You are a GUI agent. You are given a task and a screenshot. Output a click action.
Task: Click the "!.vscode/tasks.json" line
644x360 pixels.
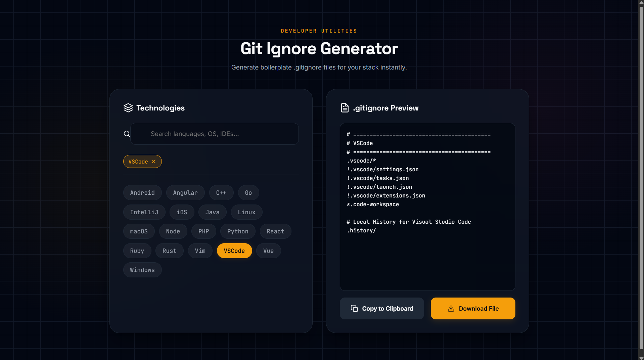click(378, 178)
